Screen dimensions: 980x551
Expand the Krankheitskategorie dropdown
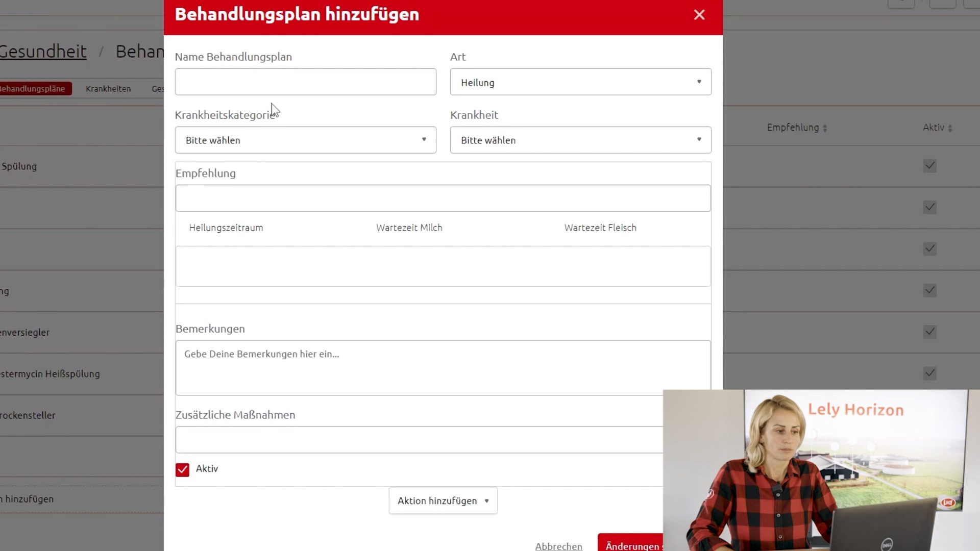click(305, 140)
